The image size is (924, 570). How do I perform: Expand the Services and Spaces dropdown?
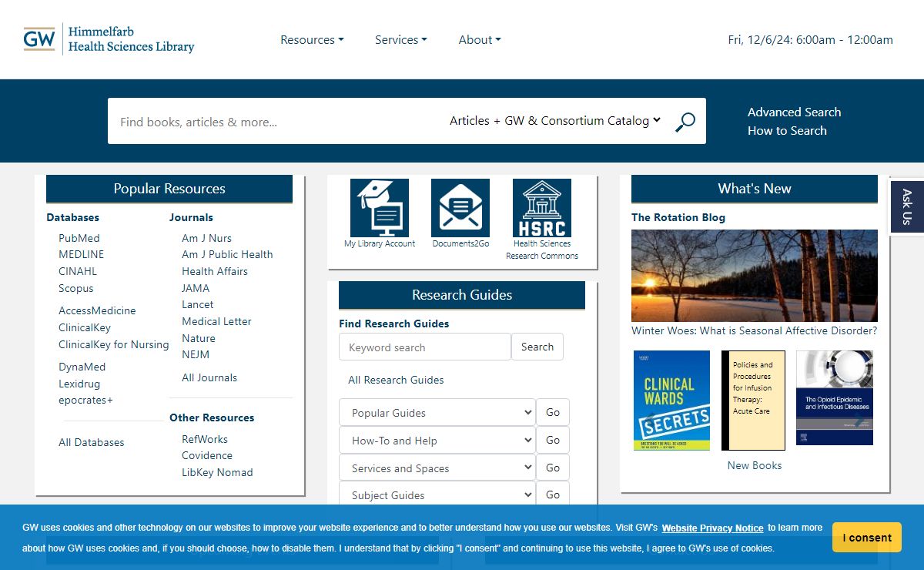(x=437, y=468)
